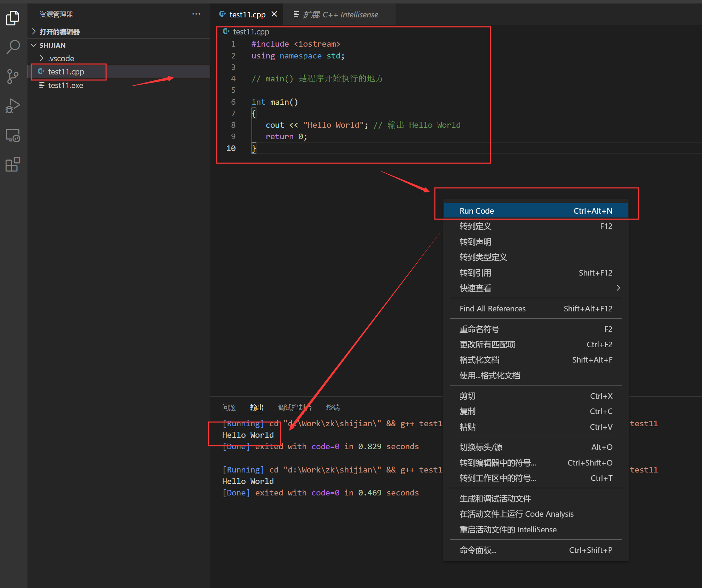Open the Run and Debug icon
Viewport: 702px width, 588px height.
pos(13,106)
